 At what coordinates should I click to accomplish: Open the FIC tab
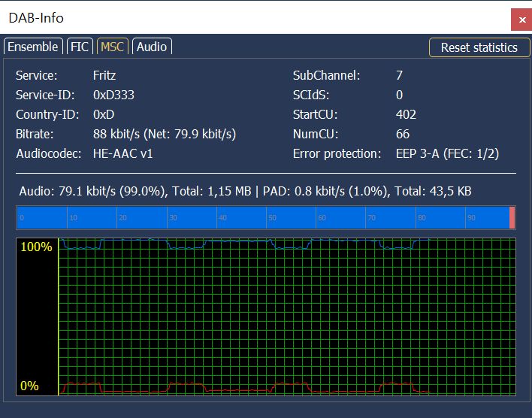(x=80, y=47)
